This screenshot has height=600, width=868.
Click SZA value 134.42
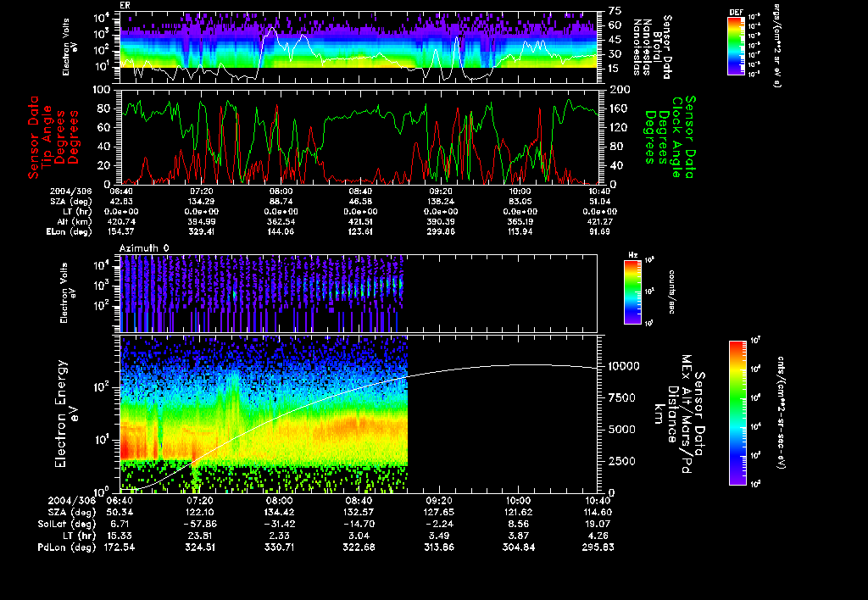coord(280,513)
